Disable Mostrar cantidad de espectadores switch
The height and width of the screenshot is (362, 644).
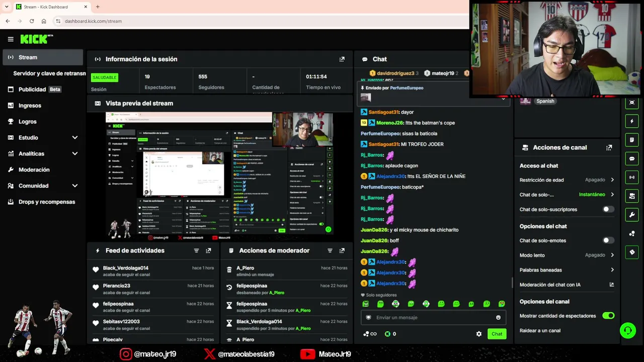tap(608, 316)
